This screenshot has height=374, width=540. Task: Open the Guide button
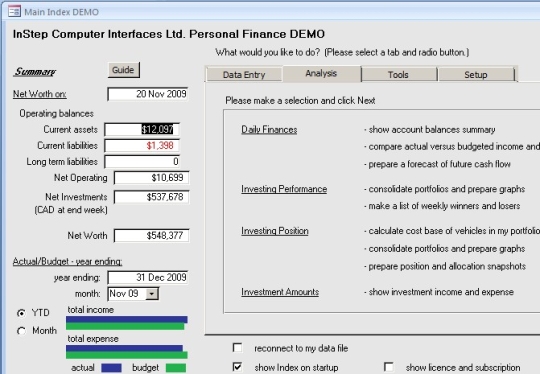124,70
